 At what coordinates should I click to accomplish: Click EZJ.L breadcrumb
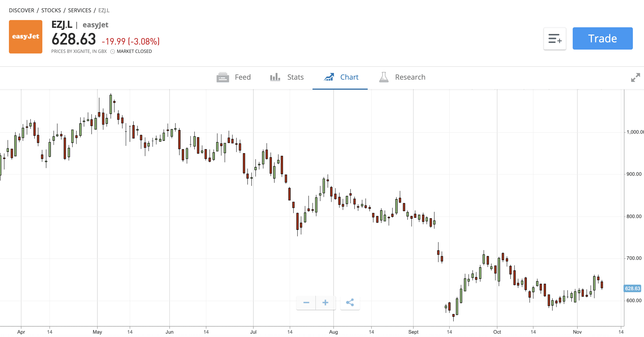coord(104,10)
